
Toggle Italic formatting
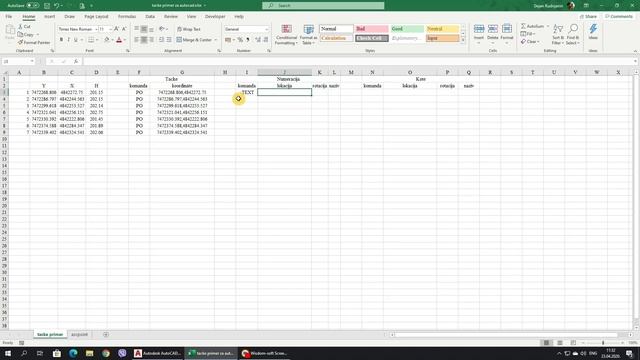68,40
